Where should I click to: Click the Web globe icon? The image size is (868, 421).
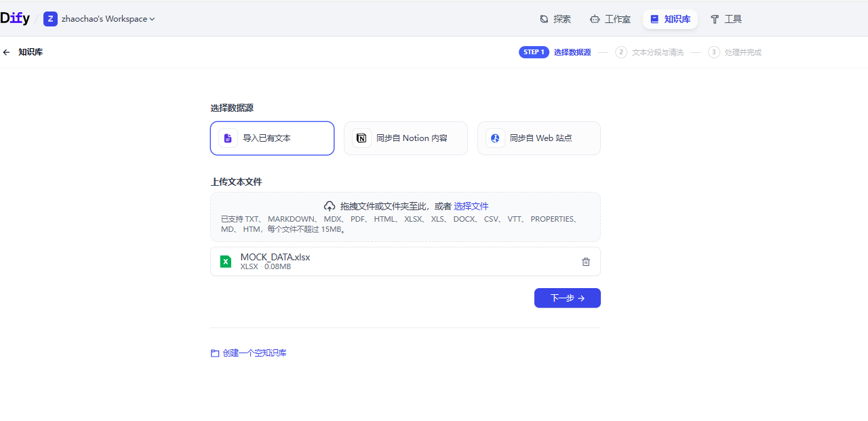pos(495,138)
